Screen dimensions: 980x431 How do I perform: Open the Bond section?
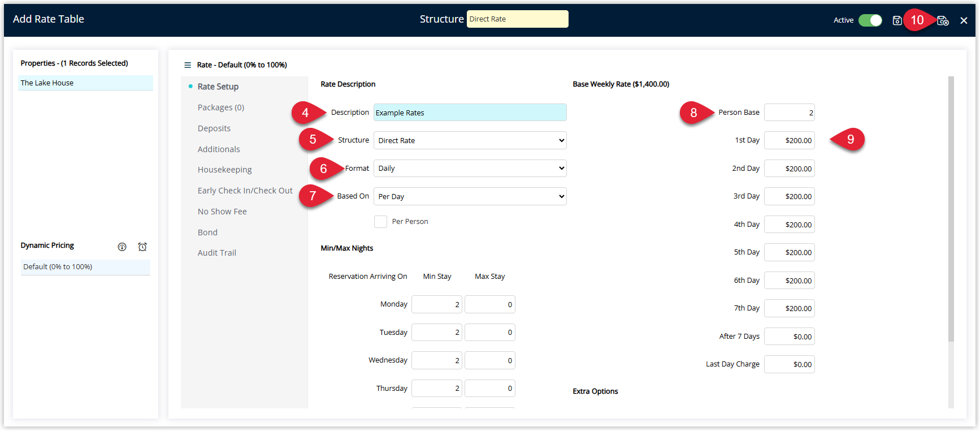(x=207, y=232)
